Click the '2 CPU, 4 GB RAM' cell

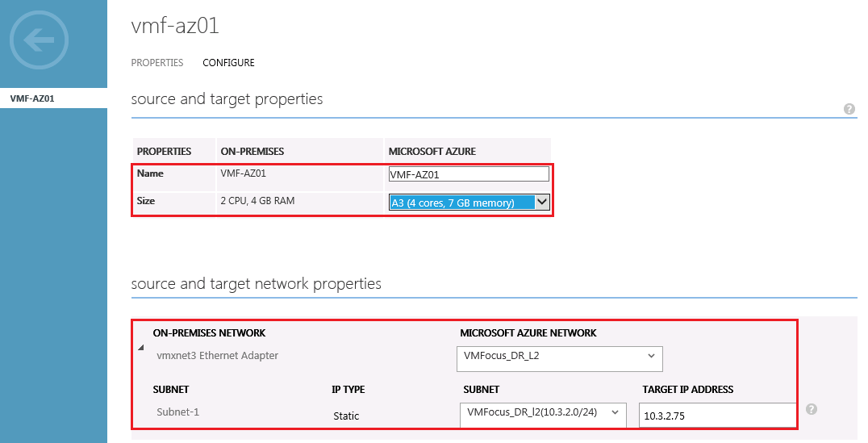pyautogui.click(x=257, y=201)
